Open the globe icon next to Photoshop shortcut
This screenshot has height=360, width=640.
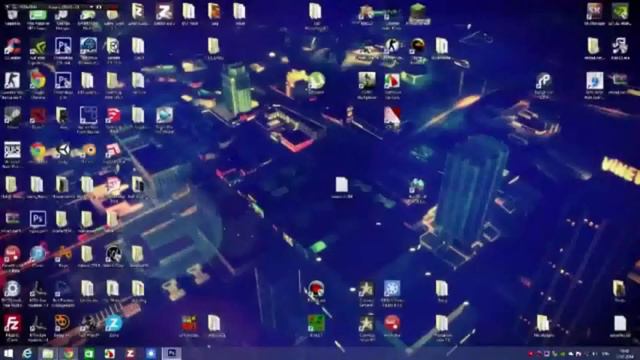coord(88,46)
